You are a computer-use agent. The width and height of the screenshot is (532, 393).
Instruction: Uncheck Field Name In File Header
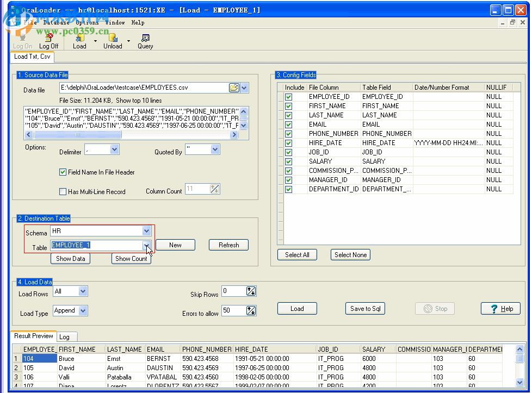coord(63,172)
